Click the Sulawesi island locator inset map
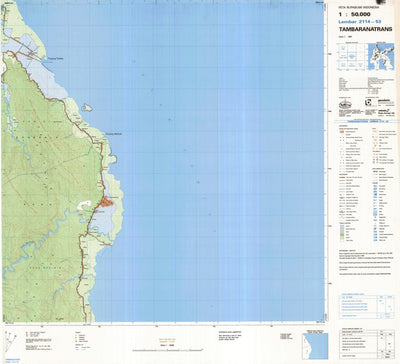This screenshot has width=400, height=364. point(381,56)
